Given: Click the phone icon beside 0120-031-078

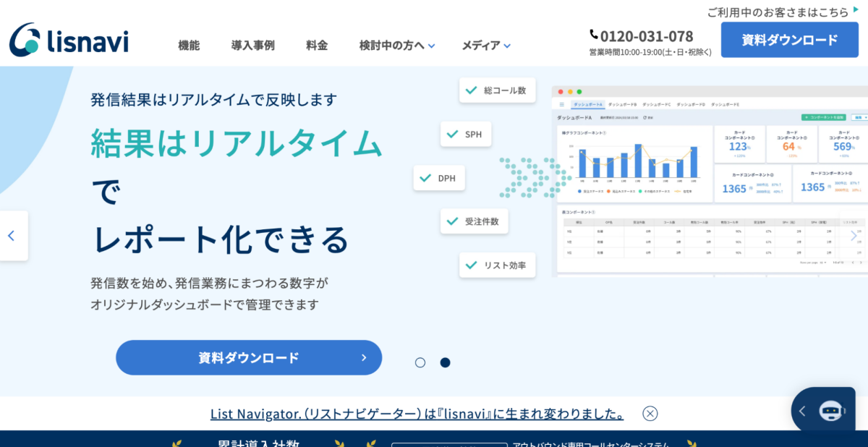Looking at the screenshot, I should [x=594, y=35].
